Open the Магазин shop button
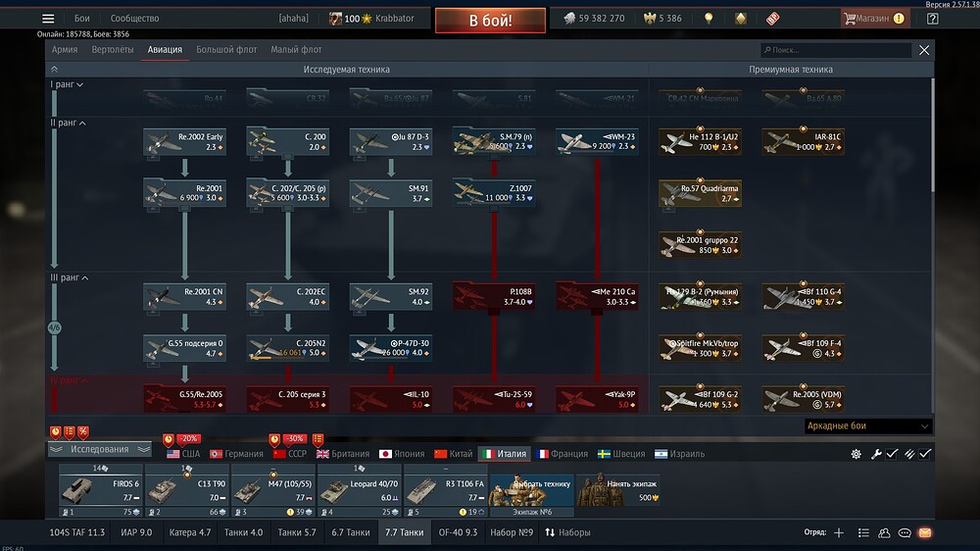The width and height of the screenshot is (980, 551). tap(874, 18)
